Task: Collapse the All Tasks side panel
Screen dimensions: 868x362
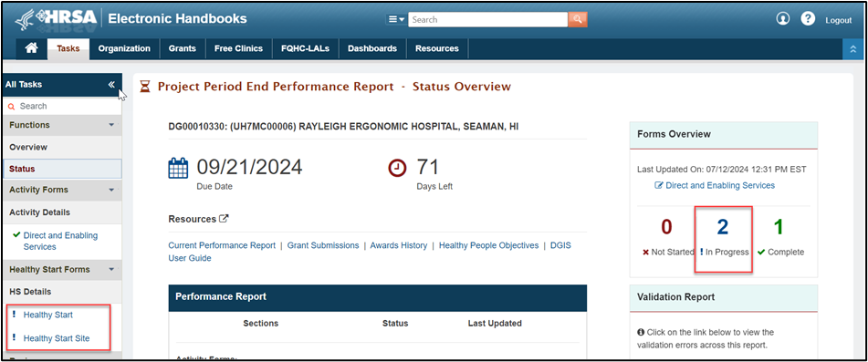Action: pyautogui.click(x=111, y=85)
